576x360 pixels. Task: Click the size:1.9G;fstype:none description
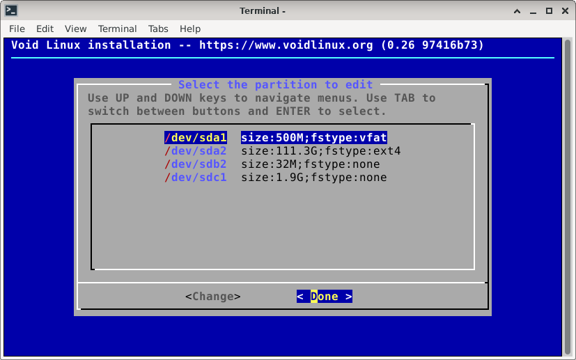click(314, 177)
